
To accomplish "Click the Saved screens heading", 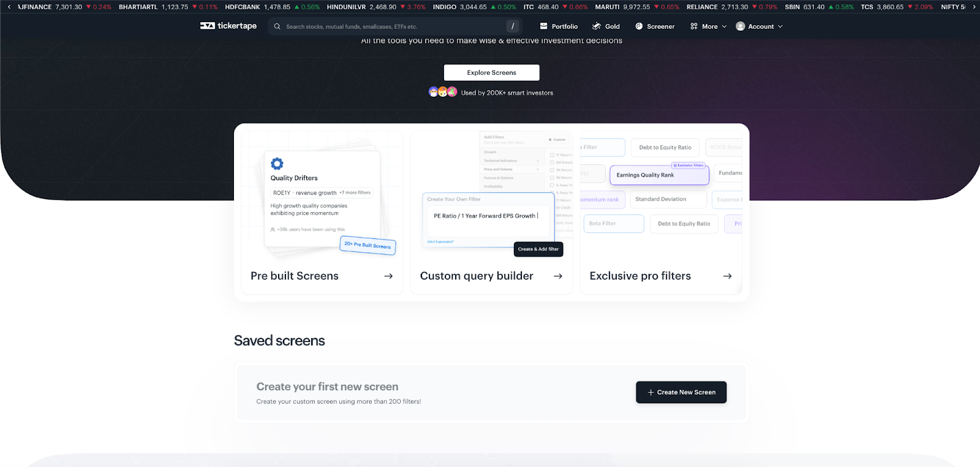I will point(279,341).
